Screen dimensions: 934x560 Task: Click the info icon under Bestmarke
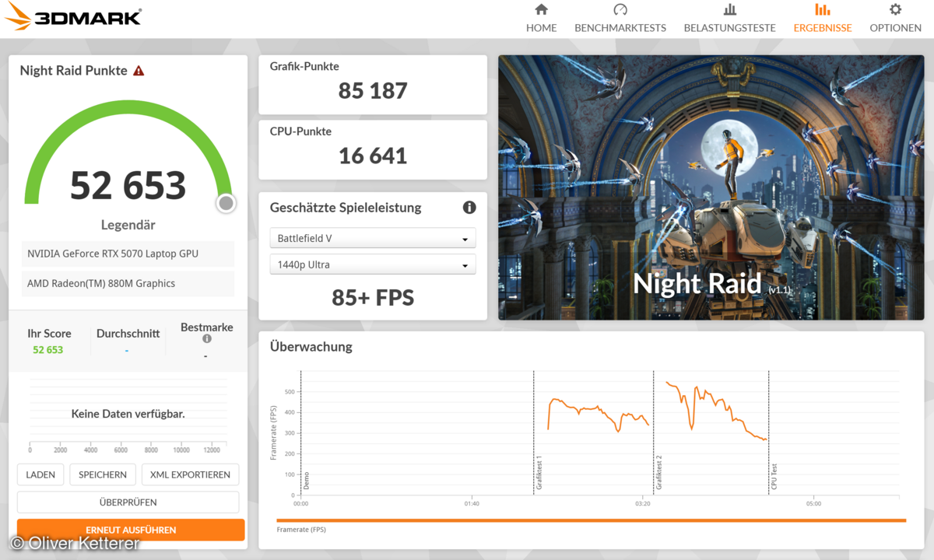pyautogui.click(x=207, y=339)
